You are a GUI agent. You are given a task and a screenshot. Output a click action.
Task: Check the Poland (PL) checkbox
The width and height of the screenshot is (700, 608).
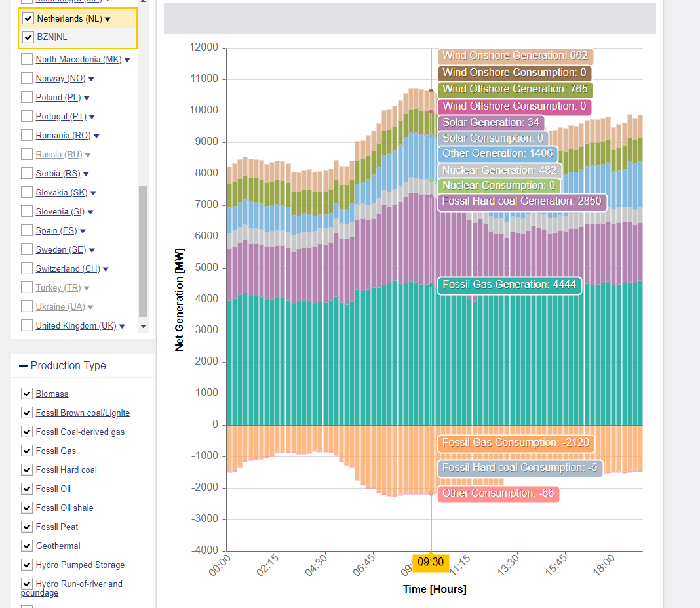[27, 97]
